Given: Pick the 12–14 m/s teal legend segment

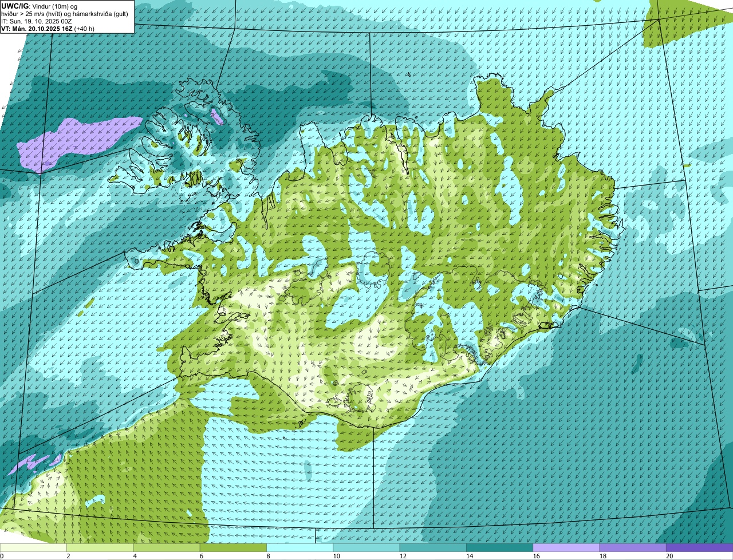Looking at the screenshot, I should coord(433,547).
